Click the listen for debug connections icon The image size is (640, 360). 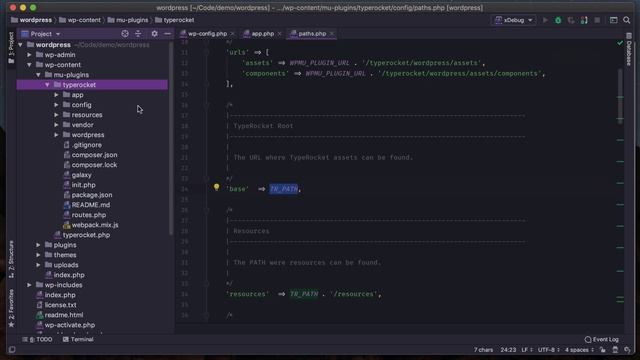(x=584, y=20)
